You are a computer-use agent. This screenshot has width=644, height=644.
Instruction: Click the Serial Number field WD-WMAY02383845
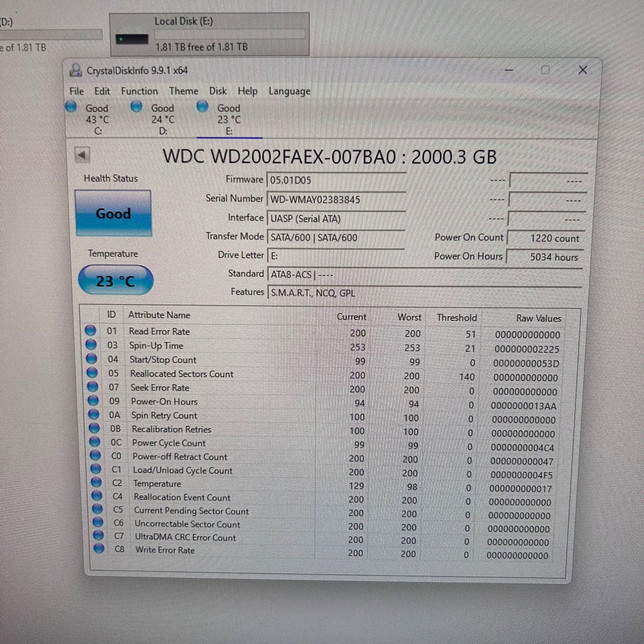pos(336,200)
